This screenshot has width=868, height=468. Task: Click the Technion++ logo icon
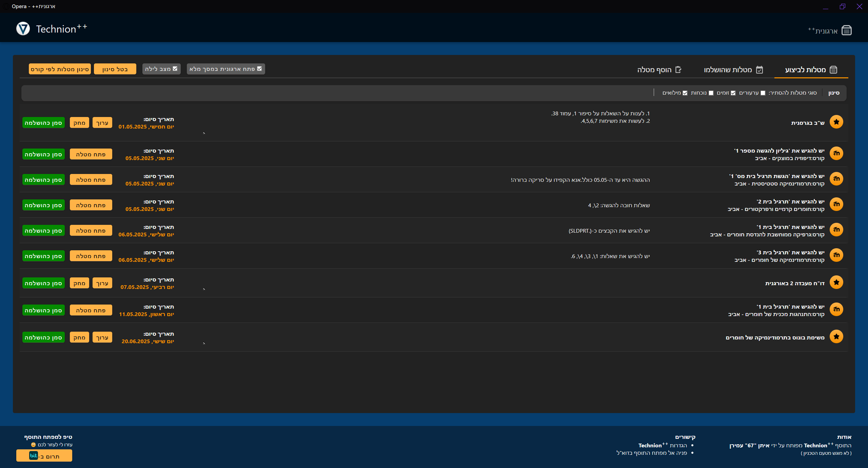coord(23,29)
